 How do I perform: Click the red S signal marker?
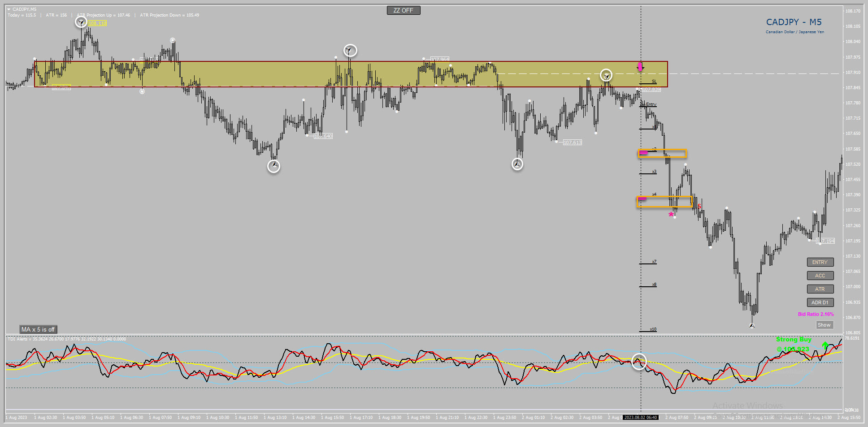tap(699, 207)
